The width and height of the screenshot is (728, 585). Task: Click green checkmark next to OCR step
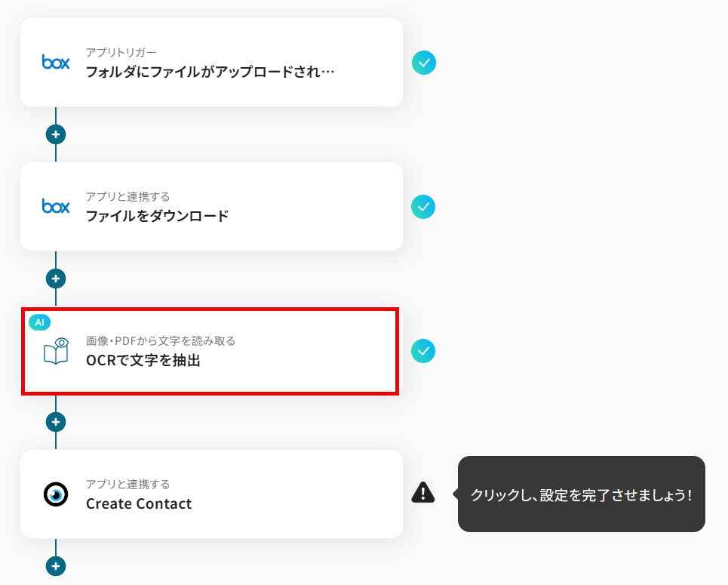coord(423,351)
